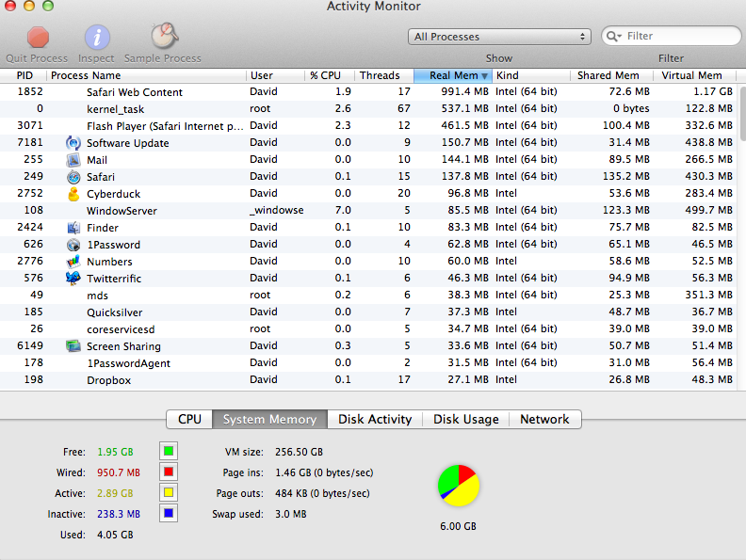Screen dimensions: 746x560
Task: Select the Cyberduck duck icon
Action: [x=73, y=194]
